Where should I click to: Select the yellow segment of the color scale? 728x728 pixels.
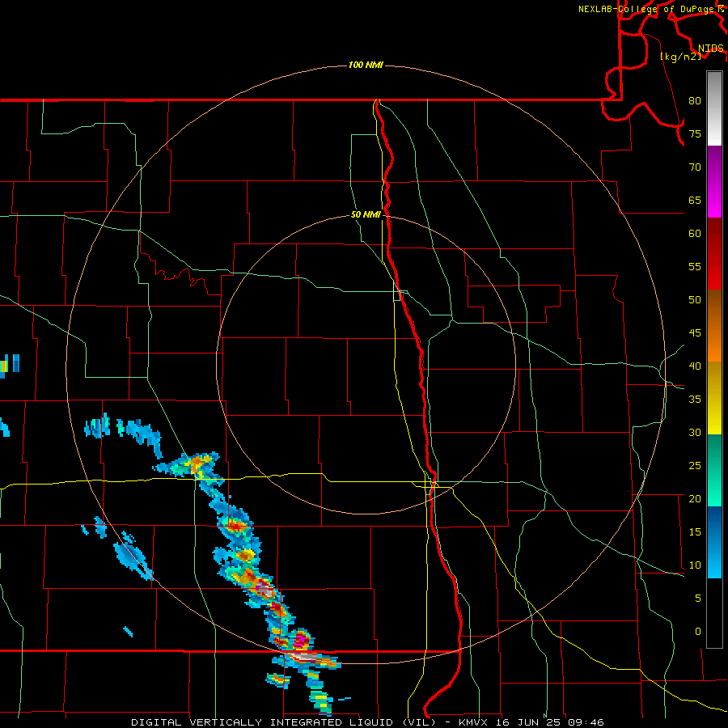tap(714, 398)
